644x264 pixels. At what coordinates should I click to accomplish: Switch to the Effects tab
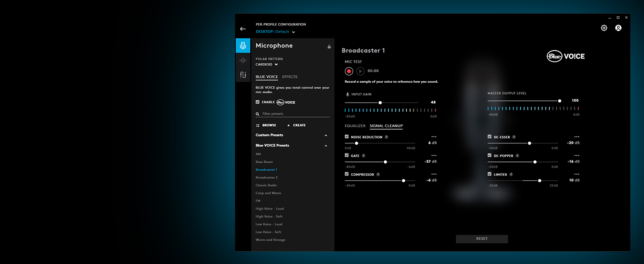[289, 77]
